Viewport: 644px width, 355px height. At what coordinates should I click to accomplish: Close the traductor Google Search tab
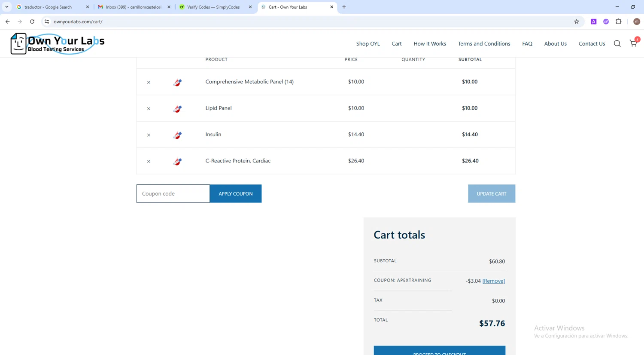coord(88,7)
